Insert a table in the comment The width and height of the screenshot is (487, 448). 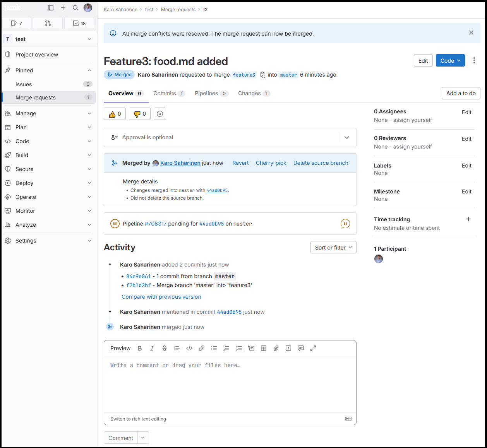click(x=264, y=348)
